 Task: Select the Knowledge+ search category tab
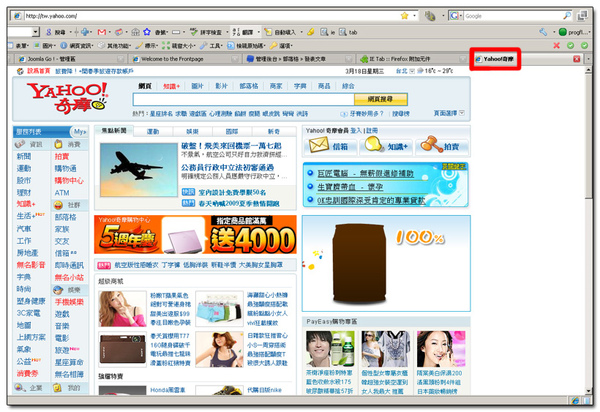pos(171,86)
